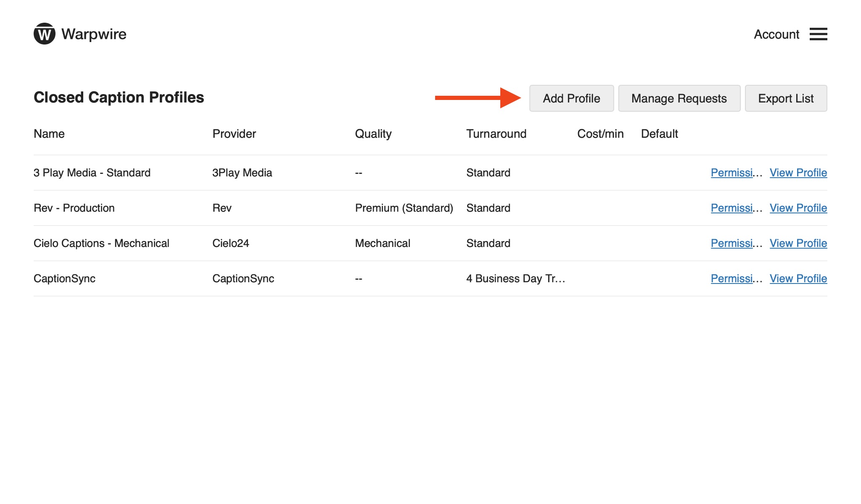Click Export List button
Screen dimensions: 861x504
coord(785,98)
